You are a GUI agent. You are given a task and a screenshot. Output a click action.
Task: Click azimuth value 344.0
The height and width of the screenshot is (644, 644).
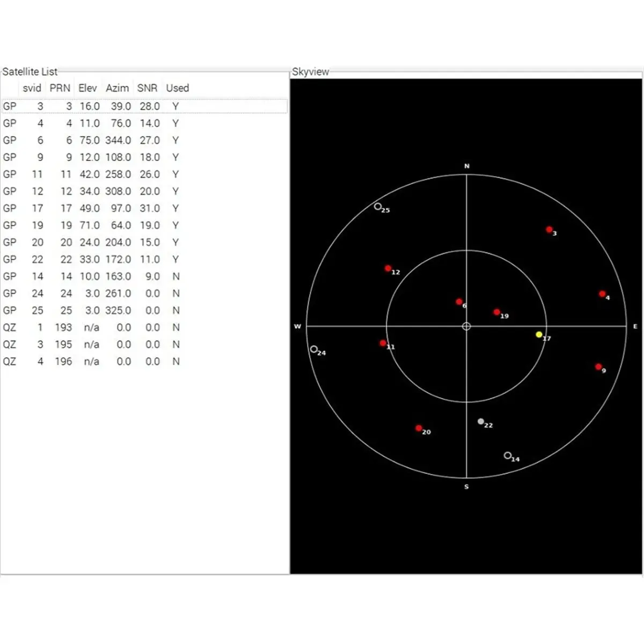(118, 140)
